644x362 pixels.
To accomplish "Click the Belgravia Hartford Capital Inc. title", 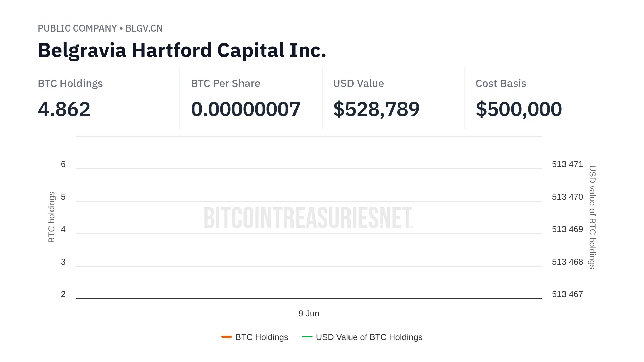I will (x=182, y=50).
